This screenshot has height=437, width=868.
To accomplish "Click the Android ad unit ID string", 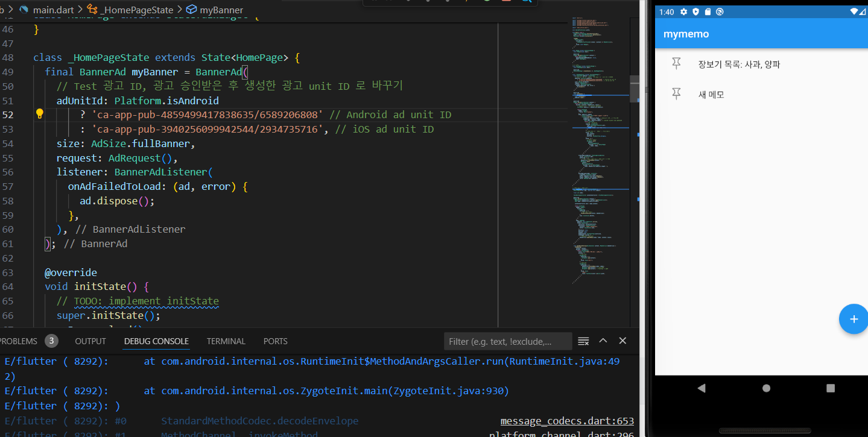I will pos(207,115).
